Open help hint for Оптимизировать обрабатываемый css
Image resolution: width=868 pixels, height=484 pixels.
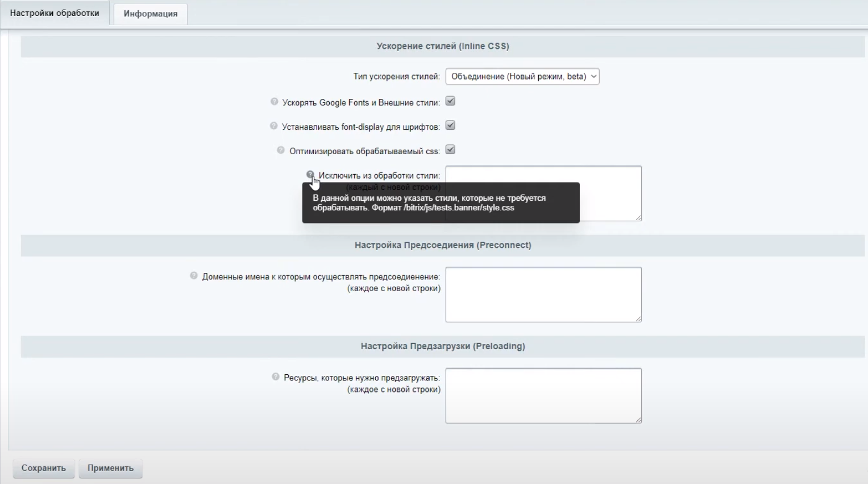pyautogui.click(x=281, y=151)
